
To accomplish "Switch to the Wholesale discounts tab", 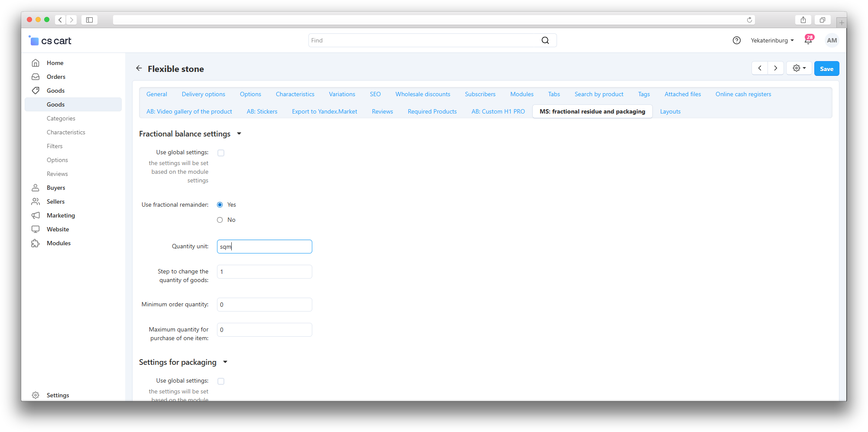I will [x=422, y=94].
